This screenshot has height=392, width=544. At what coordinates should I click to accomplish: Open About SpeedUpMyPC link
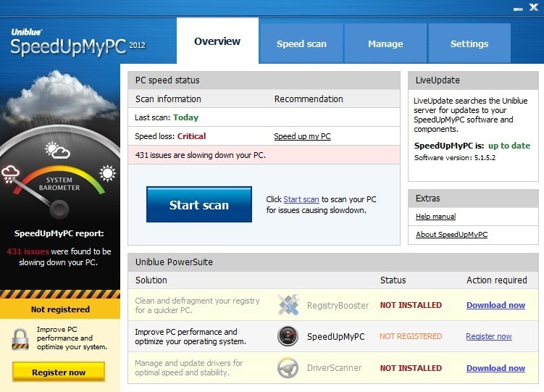pyautogui.click(x=451, y=235)
